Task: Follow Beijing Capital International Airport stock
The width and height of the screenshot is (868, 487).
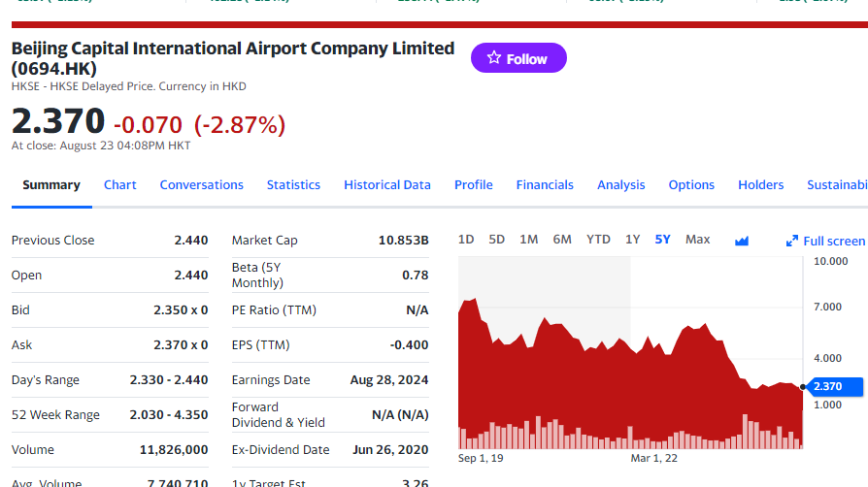Action: (518, 57)
